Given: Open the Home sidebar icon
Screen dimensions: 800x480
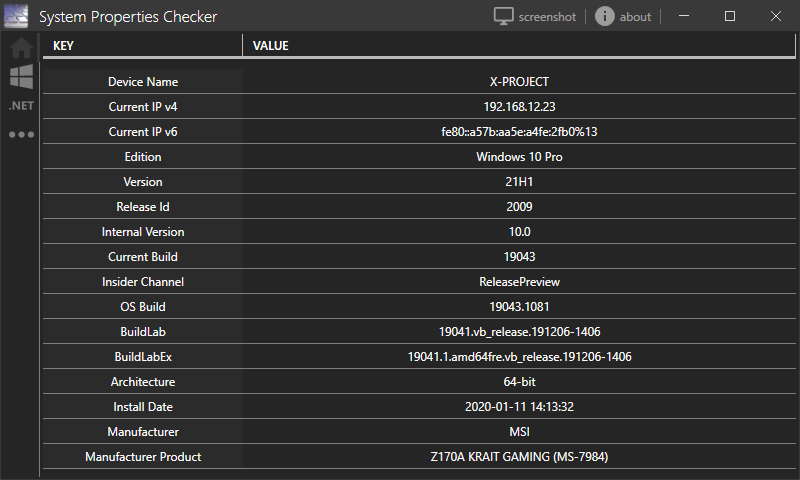Looking at the screenshot, I should click(x=21, y=48).
